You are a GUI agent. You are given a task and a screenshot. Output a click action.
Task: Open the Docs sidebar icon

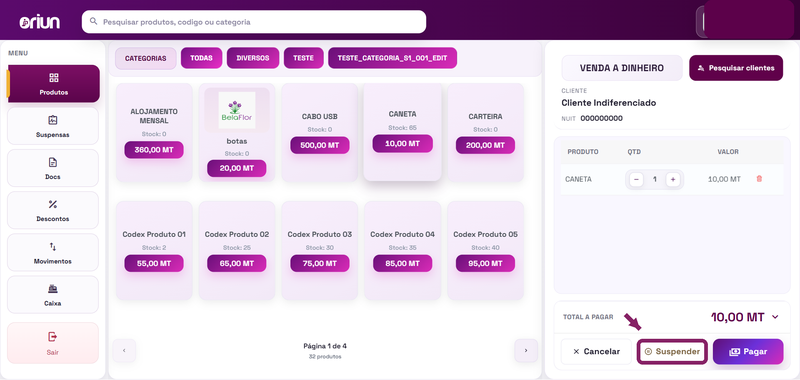[53, 162]
